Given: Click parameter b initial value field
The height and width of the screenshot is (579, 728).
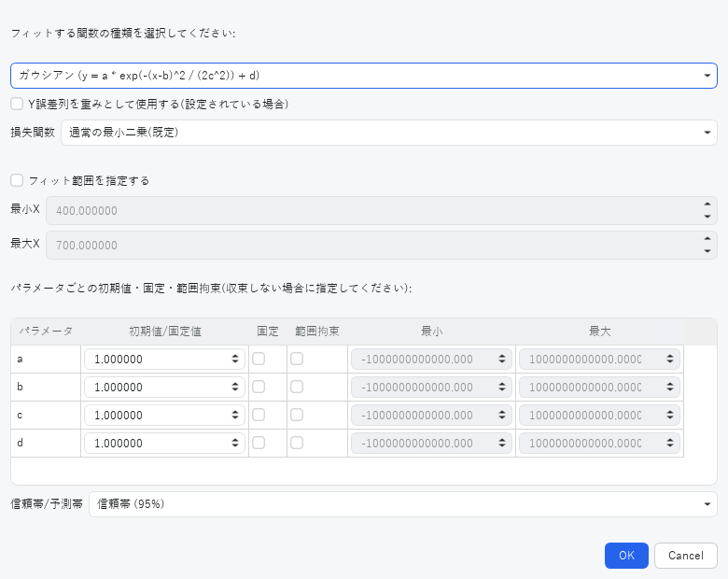Looking at the screenshot, I should [164, 387].
